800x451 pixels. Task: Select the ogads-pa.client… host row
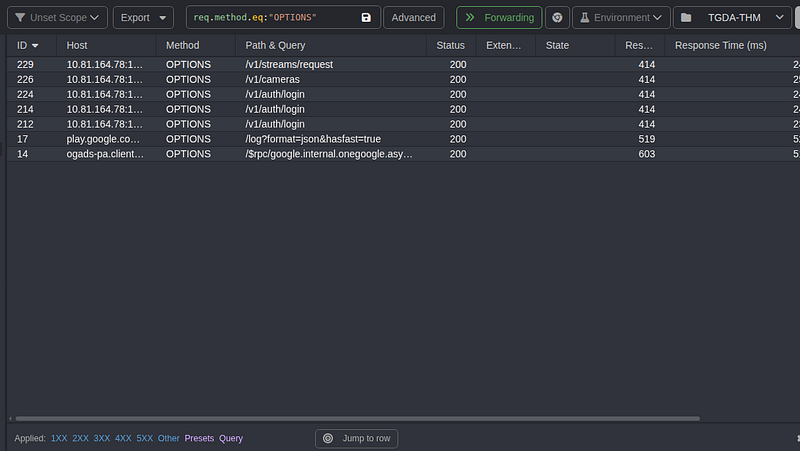403,154
